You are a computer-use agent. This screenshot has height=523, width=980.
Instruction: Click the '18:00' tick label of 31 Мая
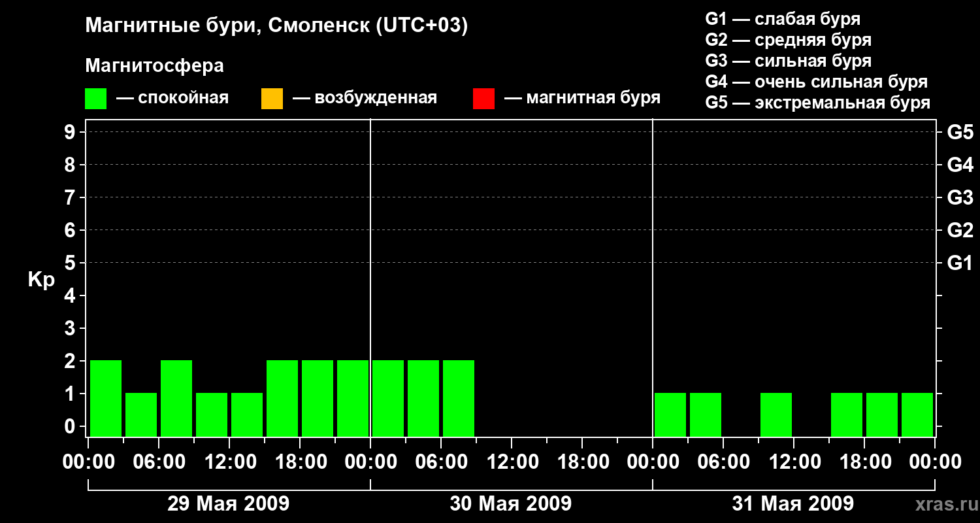[864, 462]
